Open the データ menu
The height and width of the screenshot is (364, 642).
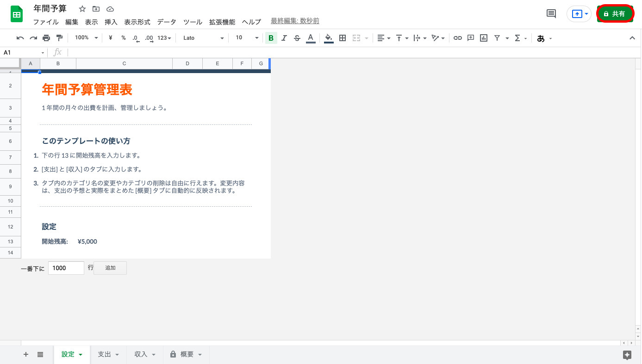(x=167, y=22)
